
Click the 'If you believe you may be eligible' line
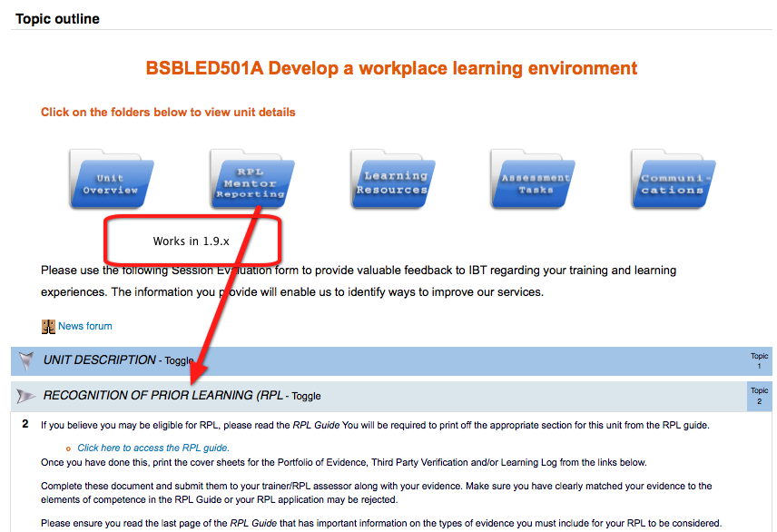(375, 425)
